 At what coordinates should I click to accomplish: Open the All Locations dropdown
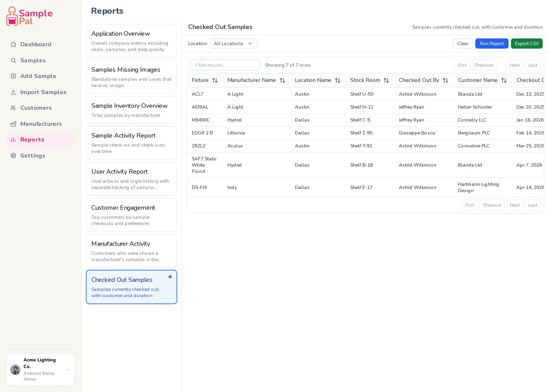point(234,44)
